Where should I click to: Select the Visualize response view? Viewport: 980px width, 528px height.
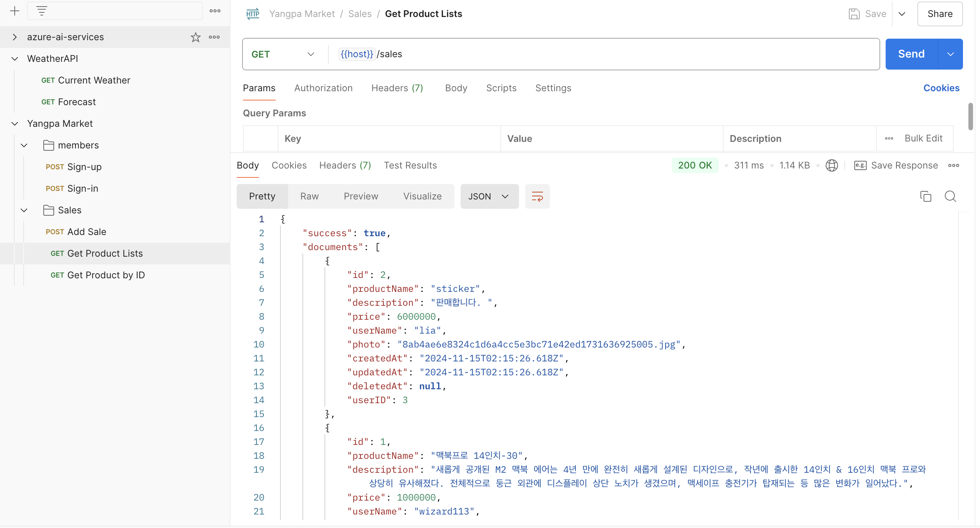[x=422, y=196]
